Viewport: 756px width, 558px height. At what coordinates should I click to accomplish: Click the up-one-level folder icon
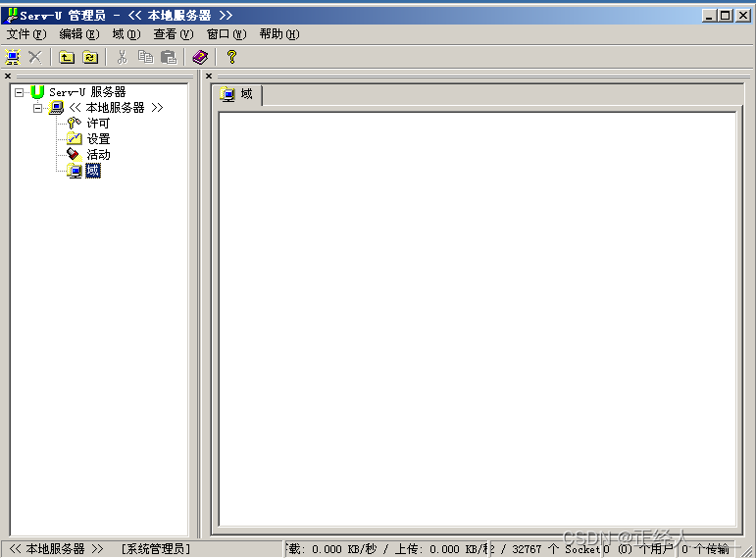67,57
